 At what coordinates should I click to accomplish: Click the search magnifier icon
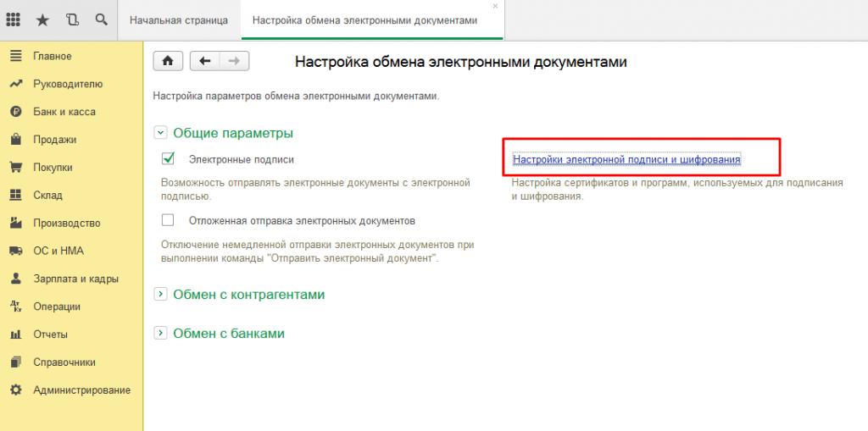pos(101,19)
